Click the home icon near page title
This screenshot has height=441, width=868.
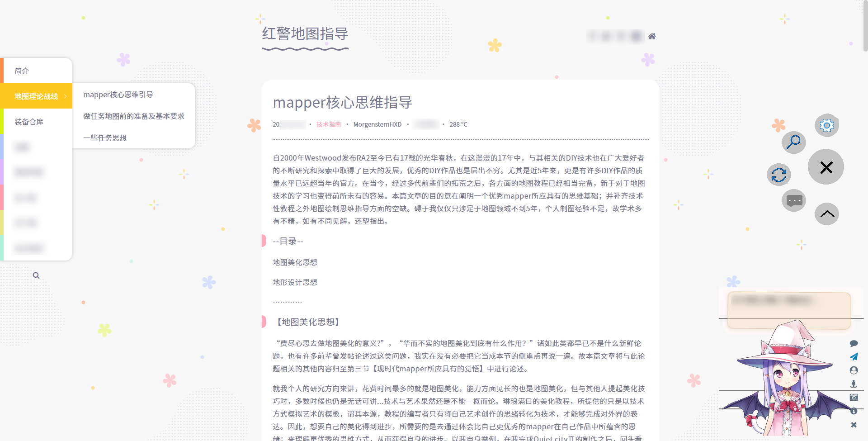(x=651, y=36)
